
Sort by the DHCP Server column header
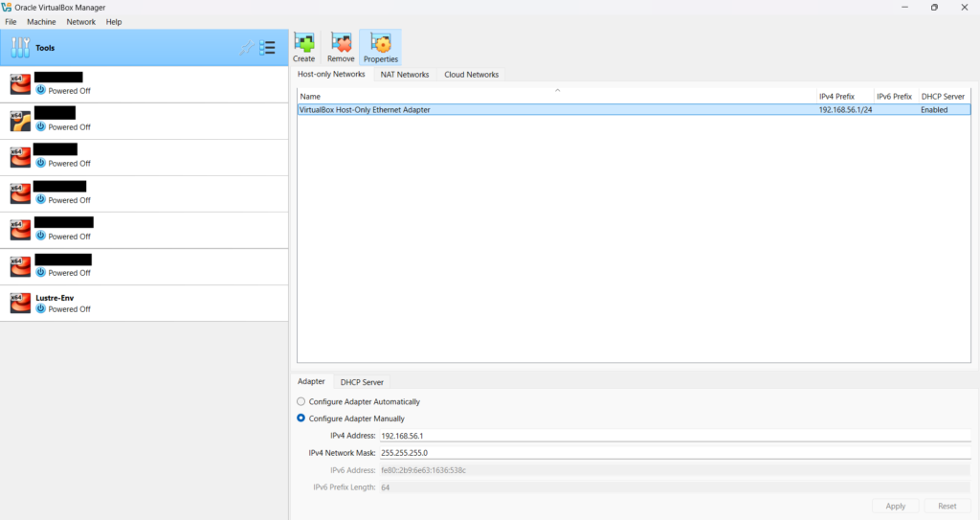[x=943, y=97]
